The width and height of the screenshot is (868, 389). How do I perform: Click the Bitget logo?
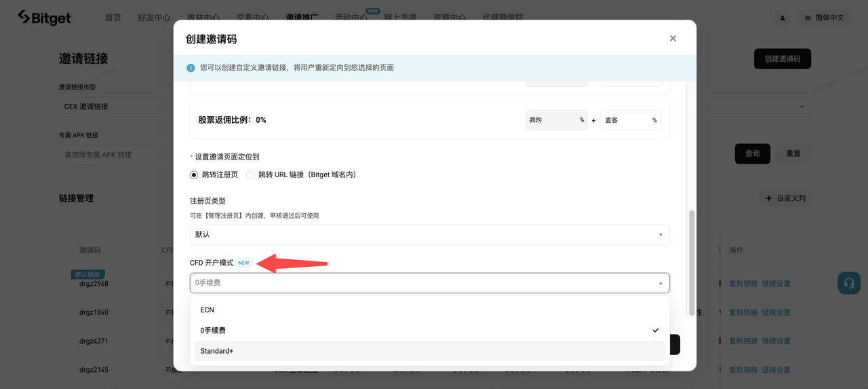pyautogui.click(x=44, y=18)
